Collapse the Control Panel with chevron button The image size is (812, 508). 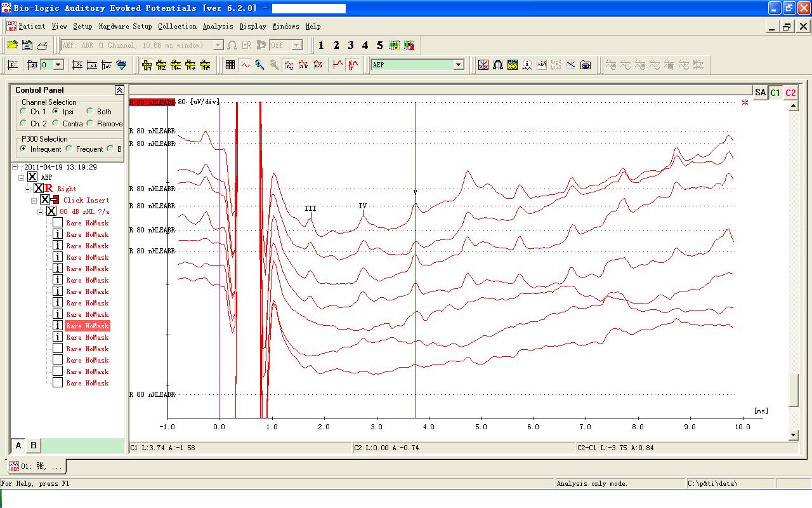119,90
